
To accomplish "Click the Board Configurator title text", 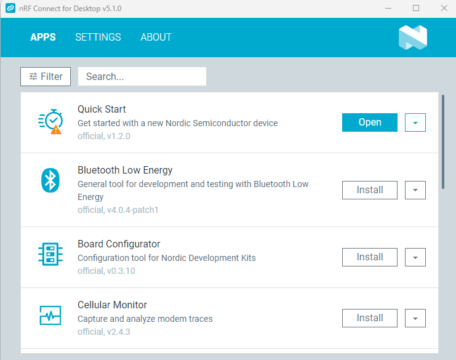I will point(119,244).
